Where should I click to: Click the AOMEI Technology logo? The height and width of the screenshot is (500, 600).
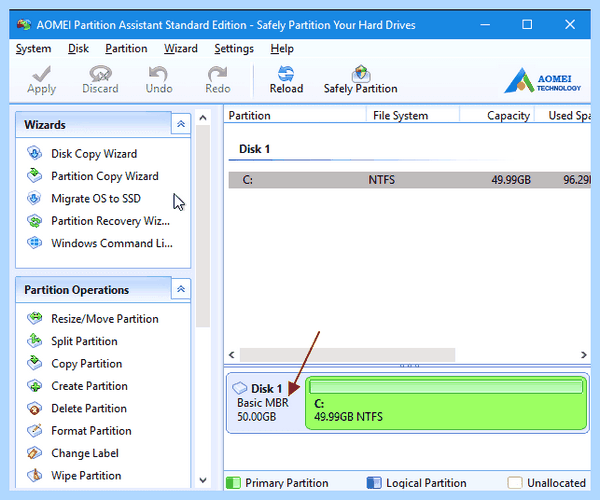click(x=542, y=81)
